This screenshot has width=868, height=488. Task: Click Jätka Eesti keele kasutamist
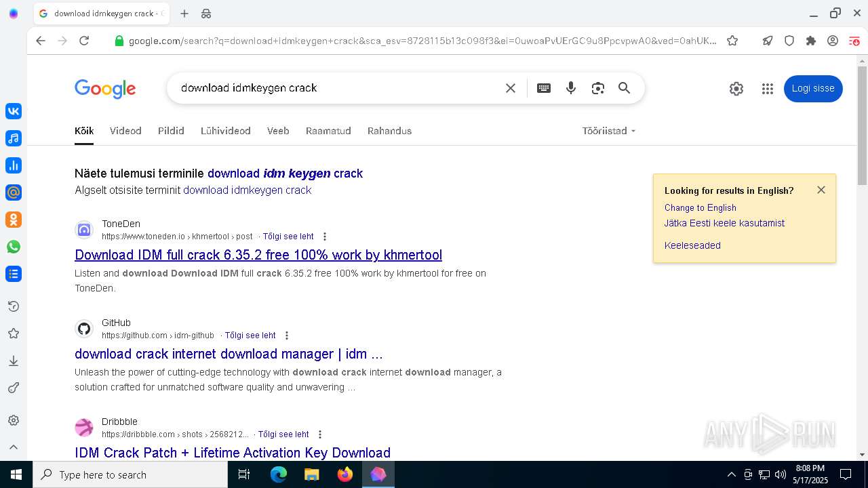tap(724, 223)
